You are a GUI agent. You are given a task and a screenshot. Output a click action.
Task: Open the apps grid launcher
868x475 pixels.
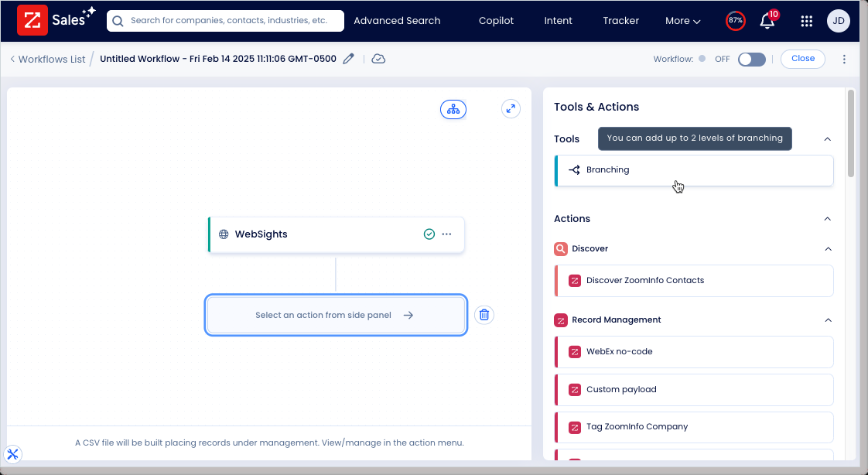[x=807, y=21]
